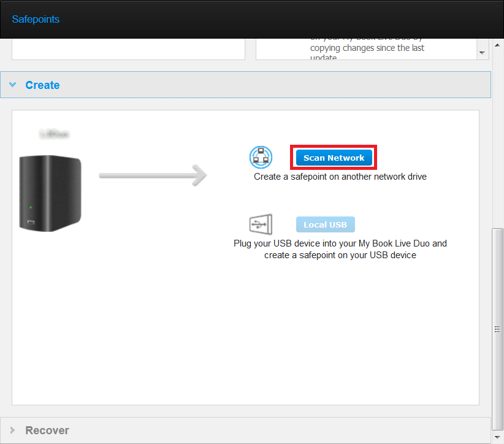The image size is (504, 444).
Task: Click the Local USB button
Action: tap(326, 224)
